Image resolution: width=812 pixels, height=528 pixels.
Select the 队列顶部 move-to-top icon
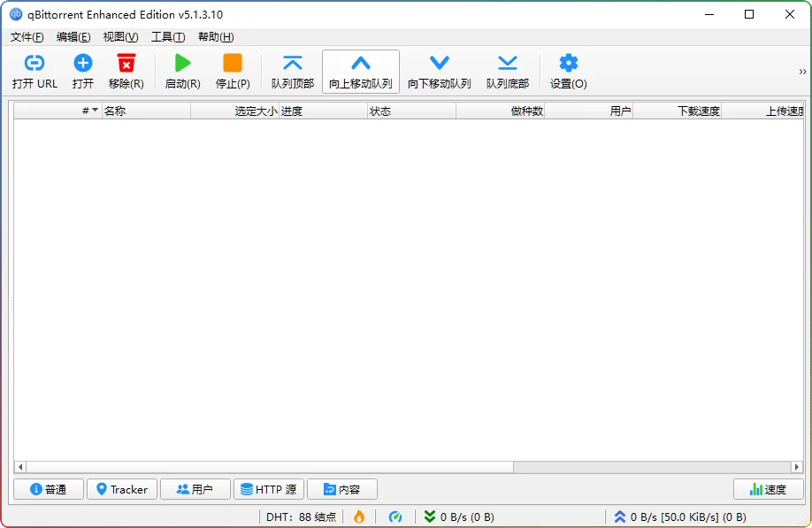click(x=291, y=63)
